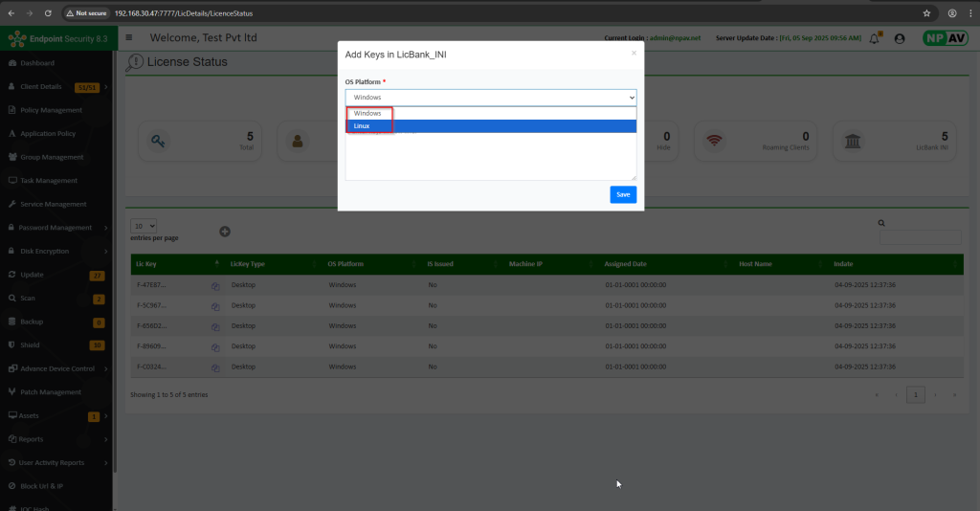Go to Patch Management in sidebar
This screenshot has height=511, width=980.
pyautogui.click(x=51, y=392)
